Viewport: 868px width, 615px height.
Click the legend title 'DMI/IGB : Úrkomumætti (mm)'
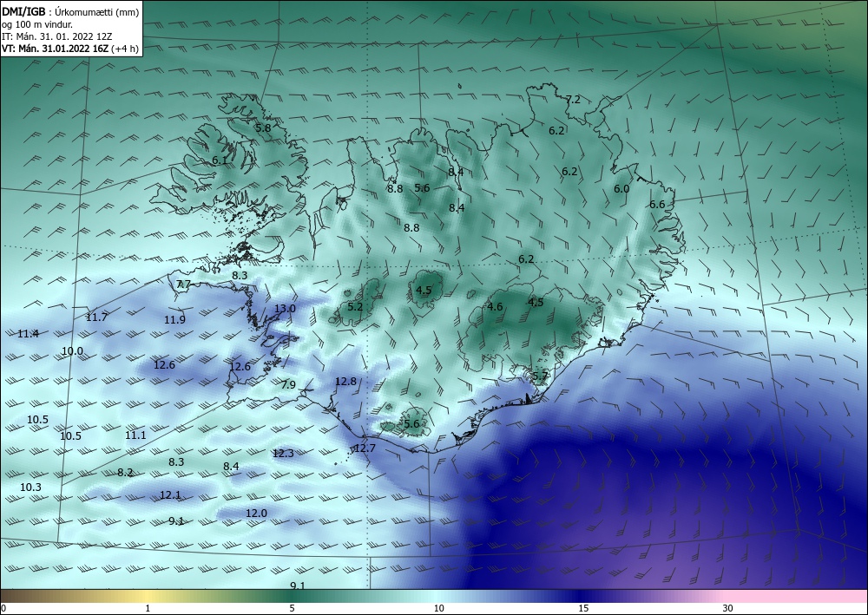70,12
